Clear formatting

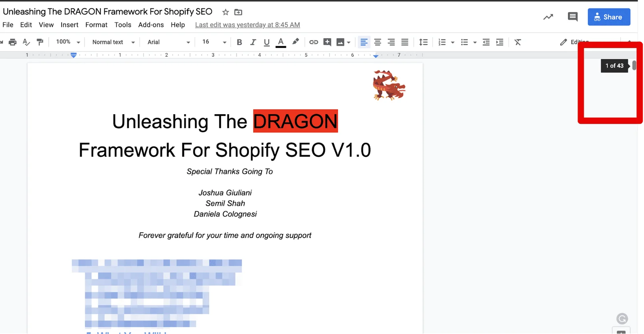(x=518, y=42)
